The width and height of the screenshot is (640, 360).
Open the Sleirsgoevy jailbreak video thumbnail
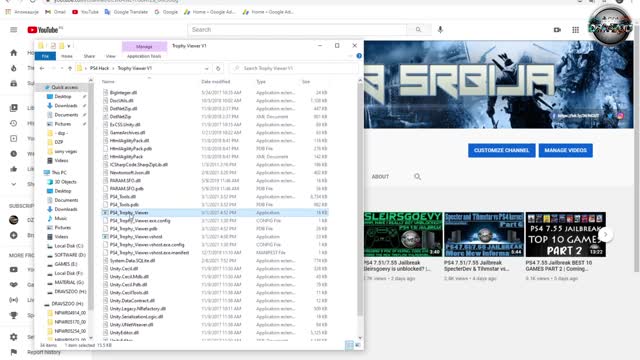click(403, 234)
